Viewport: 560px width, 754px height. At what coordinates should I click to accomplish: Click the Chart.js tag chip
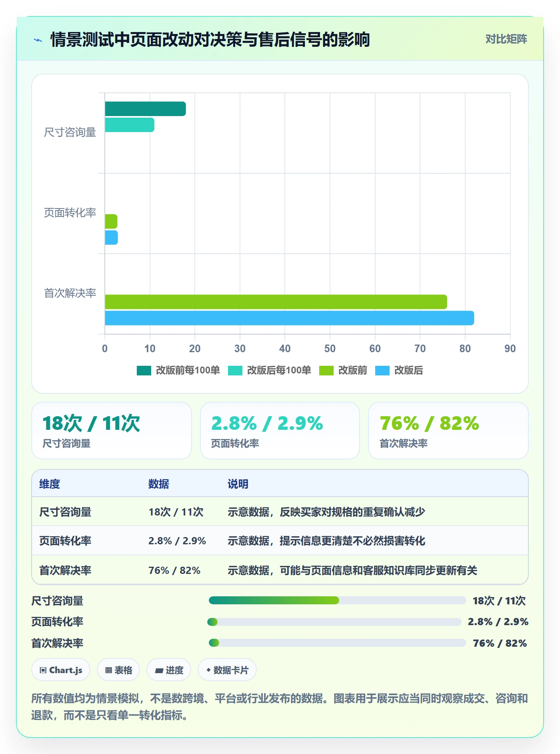(x=61, y=670)
